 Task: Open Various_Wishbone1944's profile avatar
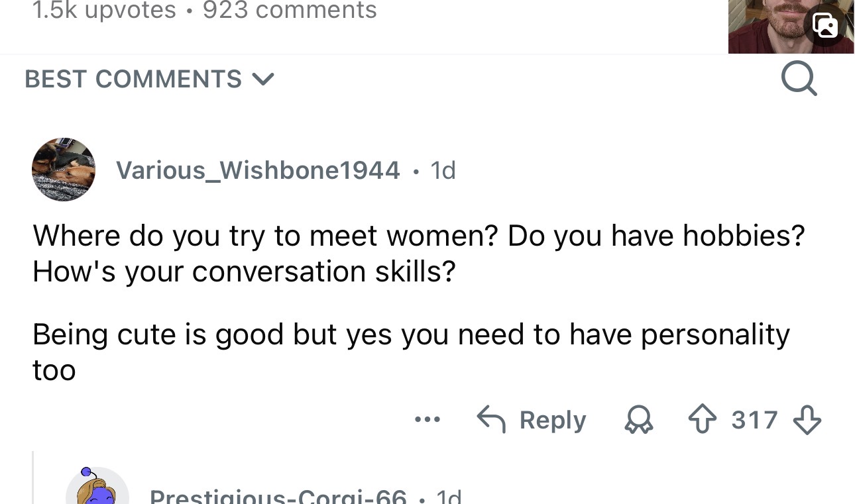point(63,170)
